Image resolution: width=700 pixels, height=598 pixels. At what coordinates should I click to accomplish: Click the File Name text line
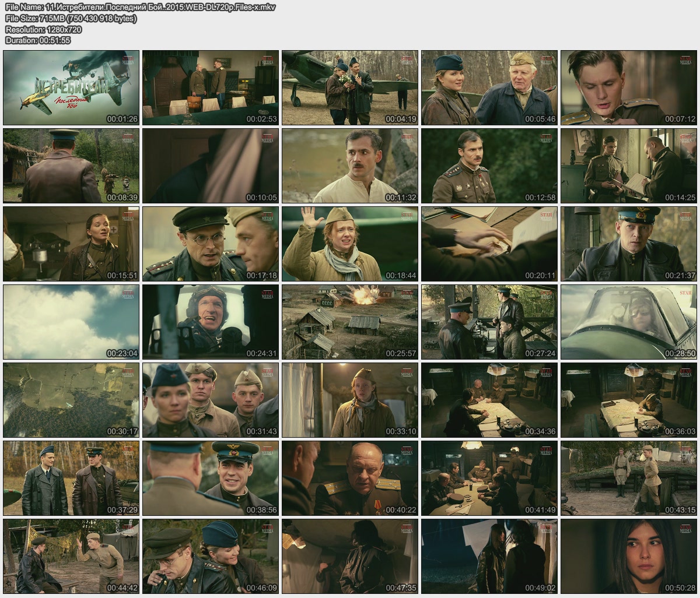click(140, 8)
